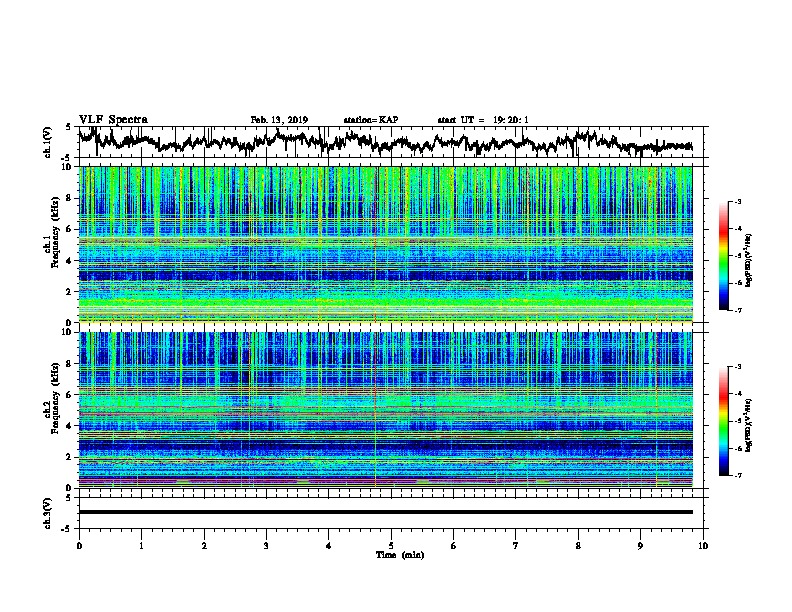Click the upper ch.1 color scale bar
This screenshot has height=612, width=792.
pyautogui.click(x=724, y=256)
